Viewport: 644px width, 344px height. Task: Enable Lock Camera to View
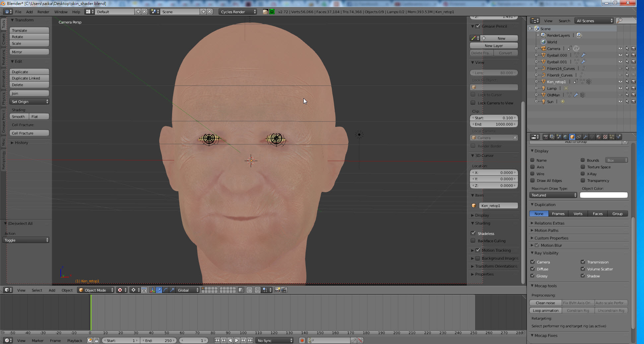[473, 103]
